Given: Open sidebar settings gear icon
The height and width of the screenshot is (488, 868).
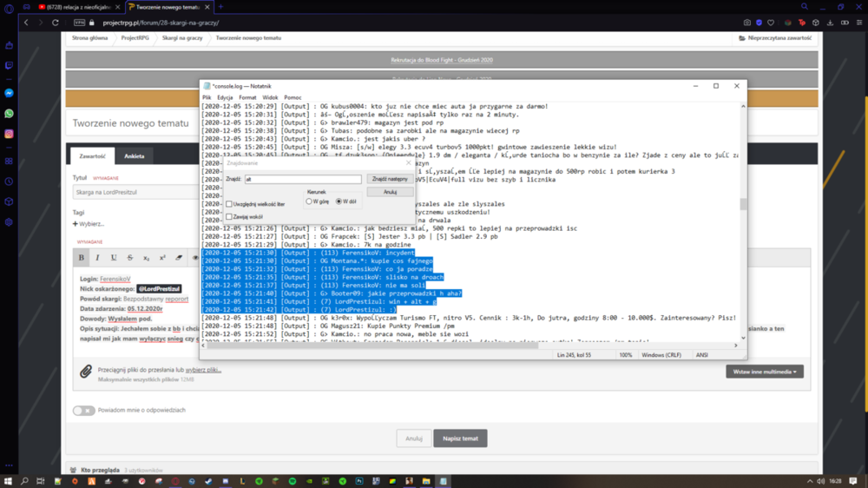Looking at the screenshot, I should [9, 222].
